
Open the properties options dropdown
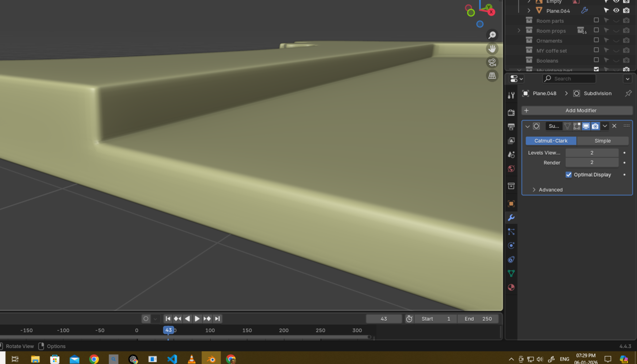(x=627, y=79)
